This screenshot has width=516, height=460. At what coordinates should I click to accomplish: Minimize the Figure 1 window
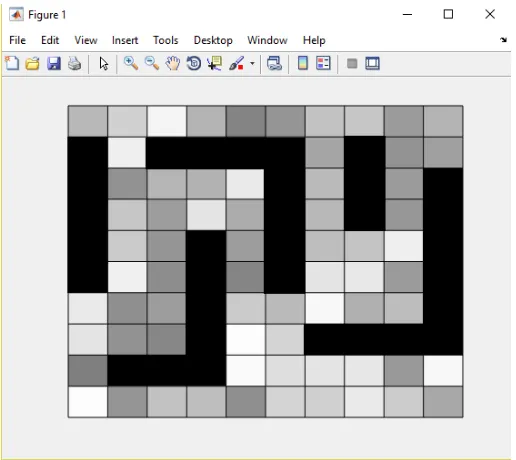(x=407, y=14)
